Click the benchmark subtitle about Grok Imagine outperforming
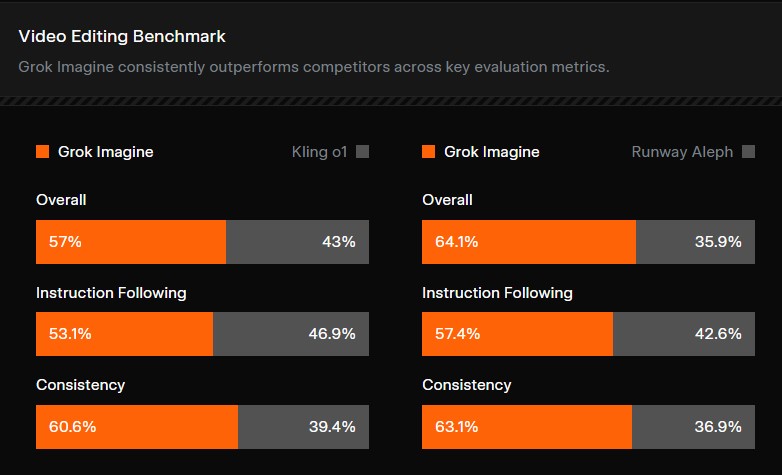 click(314, 67)
